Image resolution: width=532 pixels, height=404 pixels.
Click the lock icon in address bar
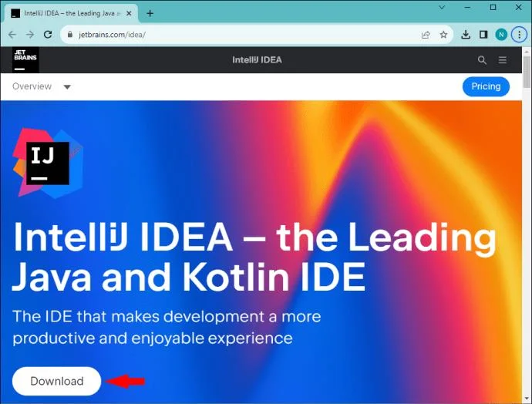click(70, 34)
